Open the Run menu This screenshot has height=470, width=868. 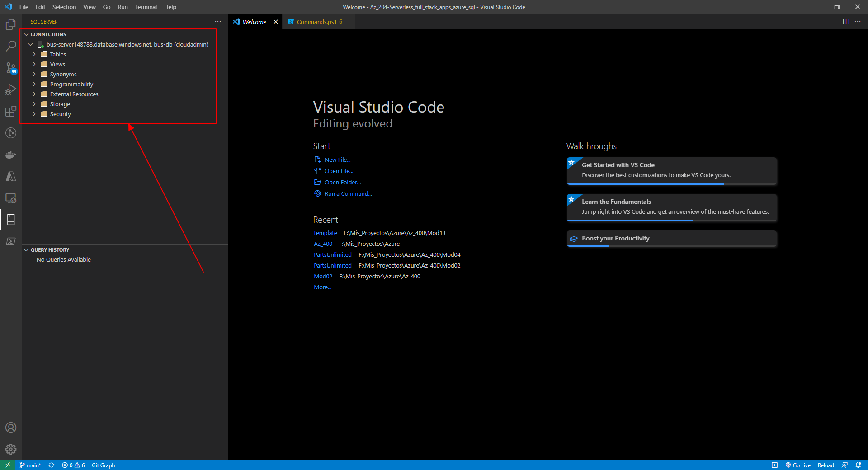click(x=123, y=7)
